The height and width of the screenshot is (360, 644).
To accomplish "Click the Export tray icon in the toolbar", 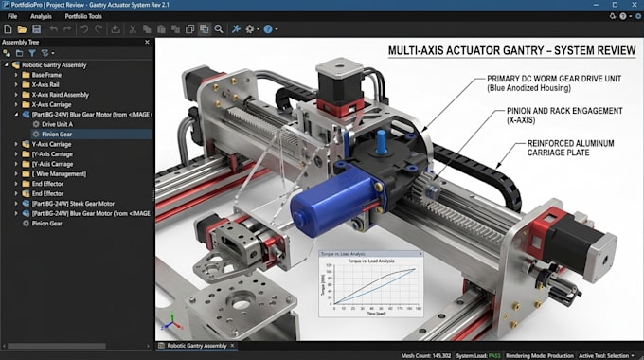I will 116,29.
